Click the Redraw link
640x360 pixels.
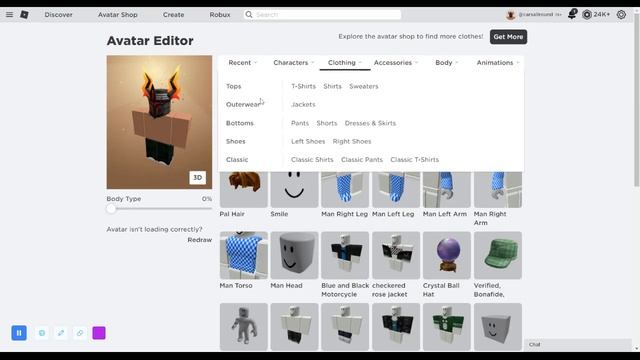[200, 240]
